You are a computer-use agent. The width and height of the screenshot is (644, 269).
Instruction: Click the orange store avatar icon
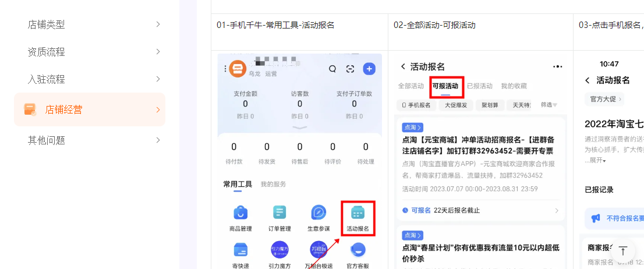pos(238,69)
